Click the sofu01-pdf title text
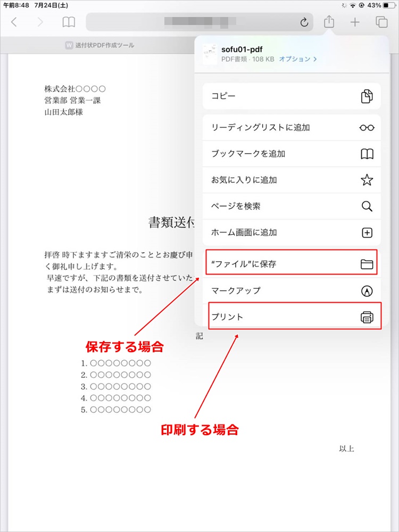Image resolution: width=399 pixels, height=532 pixels. point(242,49)
